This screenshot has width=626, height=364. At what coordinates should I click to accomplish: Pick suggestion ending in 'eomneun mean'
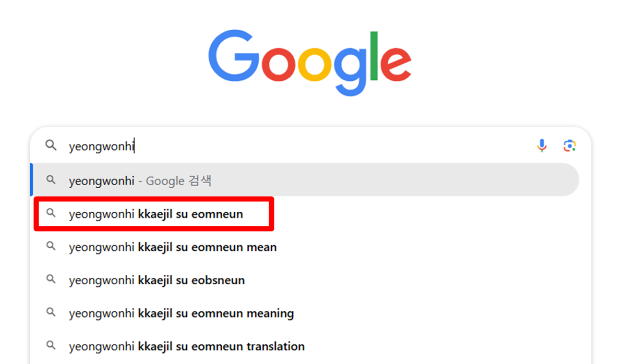coord(172,247)
